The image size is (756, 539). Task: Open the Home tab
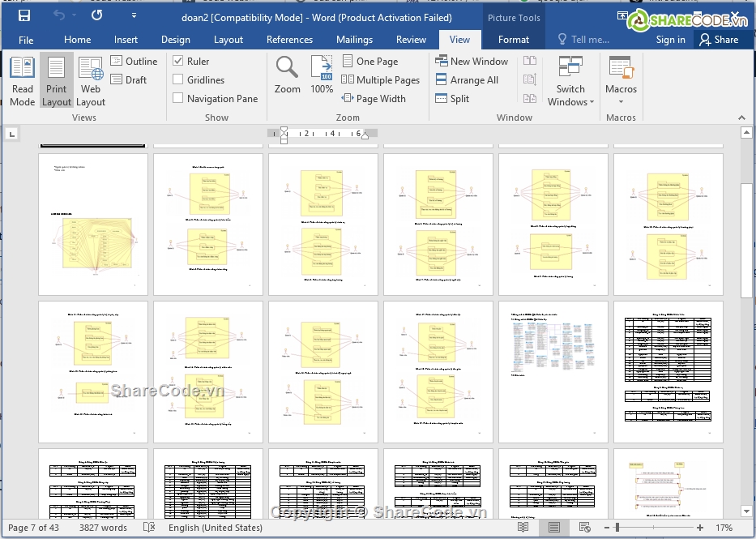click(x=77, y=40)
